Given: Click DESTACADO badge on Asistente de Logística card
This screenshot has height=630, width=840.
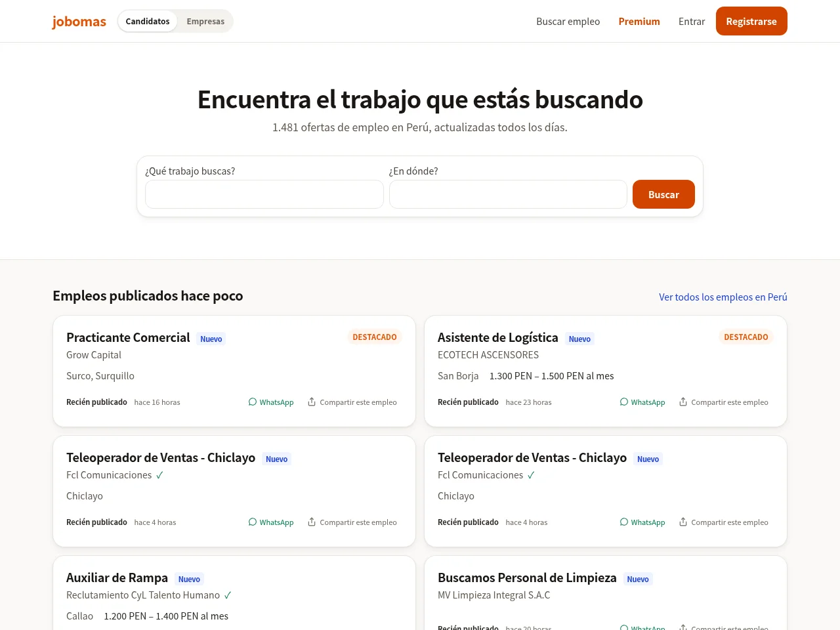Looking at the screenshot, I should (746, 337).
